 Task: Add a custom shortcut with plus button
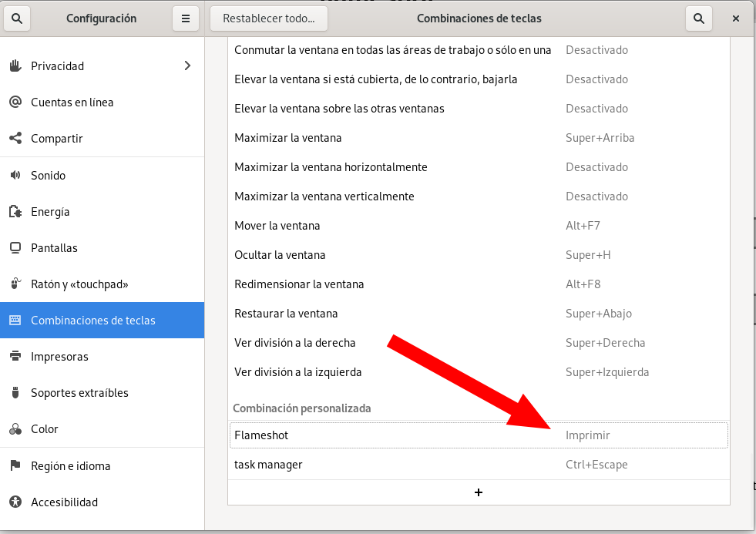(478, 492)
